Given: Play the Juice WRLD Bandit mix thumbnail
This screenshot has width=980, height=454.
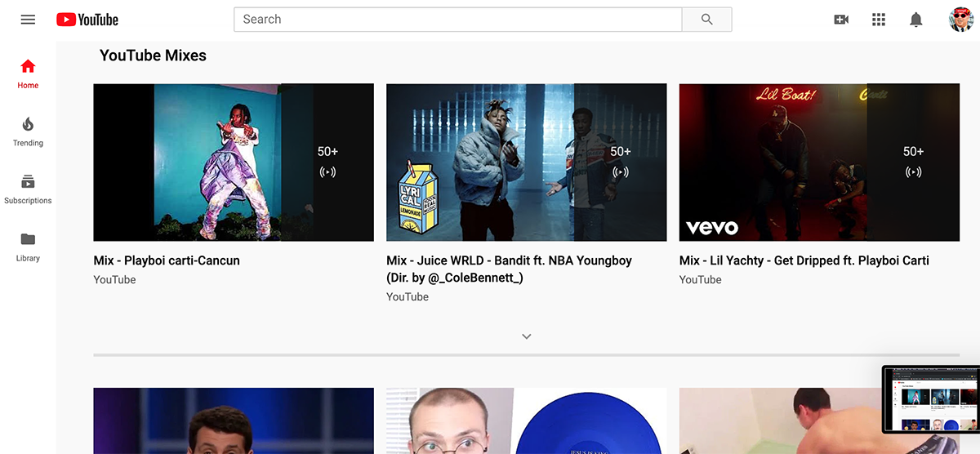Looking at the screenshot, I should [x=526, y=162].
